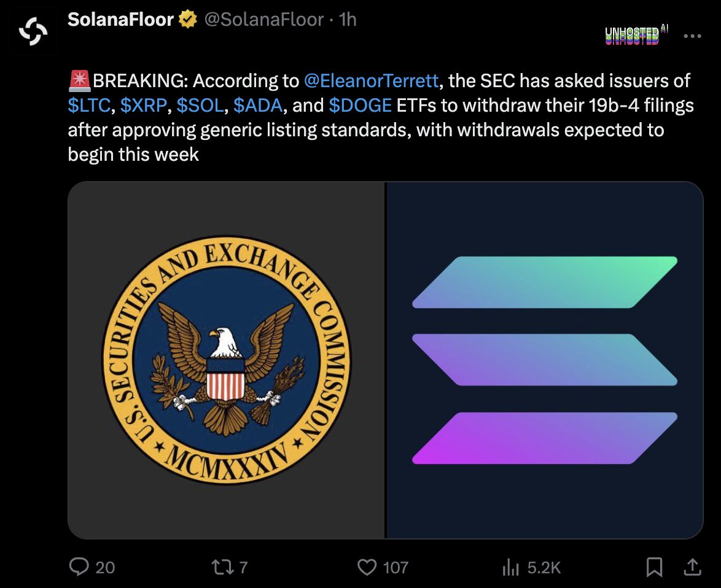The width and height of the screenshot is (721, 588).
Task: Open the $LTC cashtag
Action: click(x=89, y=105)
